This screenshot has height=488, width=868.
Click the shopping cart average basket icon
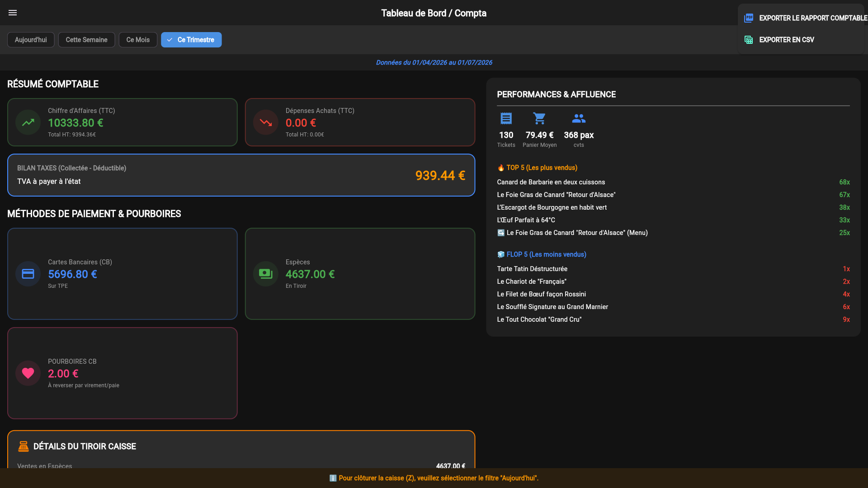tap(539, 118)
